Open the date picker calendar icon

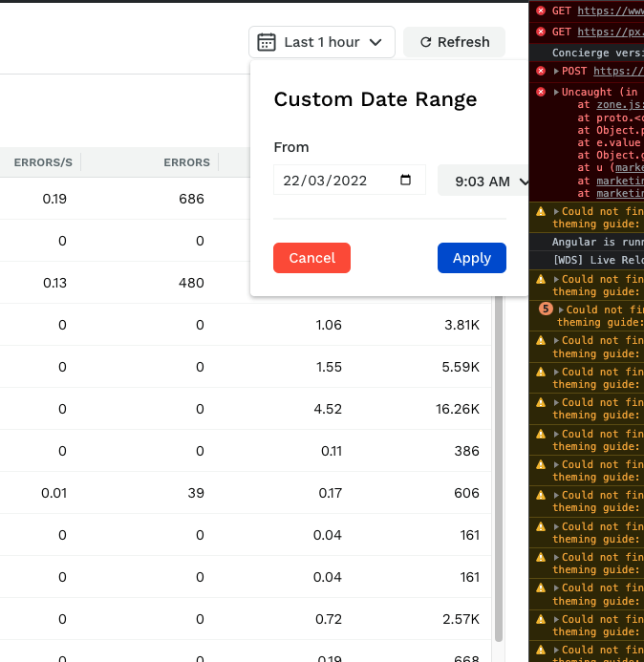click(x=405, y=180)
